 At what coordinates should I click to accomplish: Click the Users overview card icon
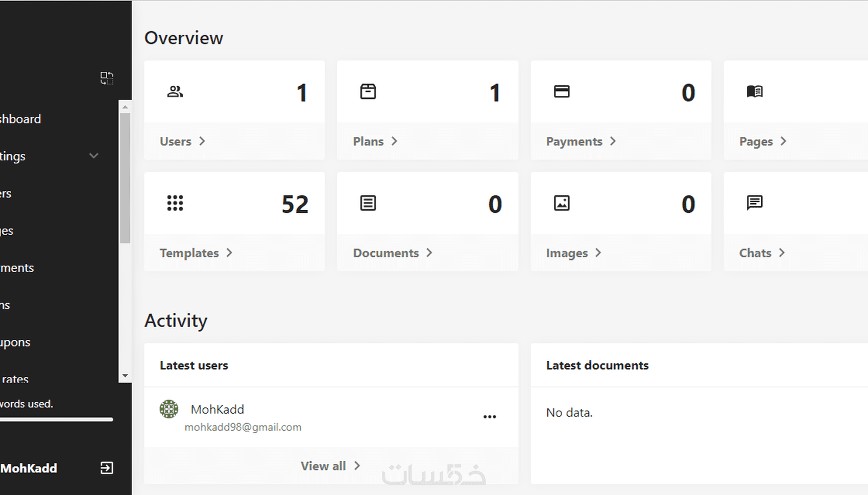coord(175,92)
